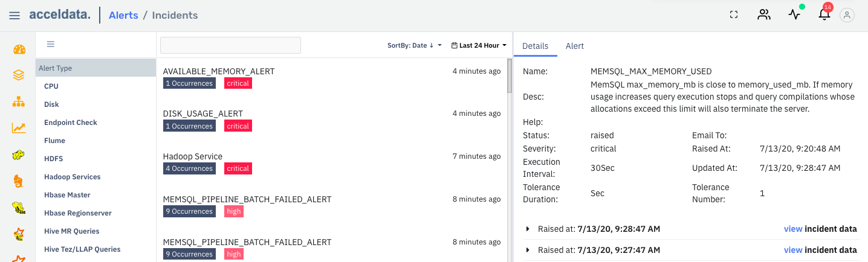This screenshot has height=262, width=868.
Task: Open the users icon in header
Action: (x=764, y=15)
